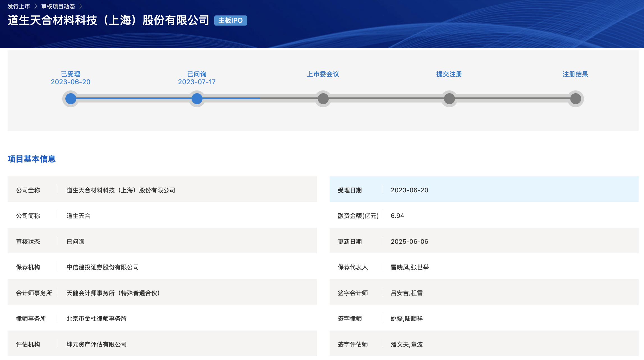
Task: Click the 上市委会议 gray timeline node
Action: (323, 99)
